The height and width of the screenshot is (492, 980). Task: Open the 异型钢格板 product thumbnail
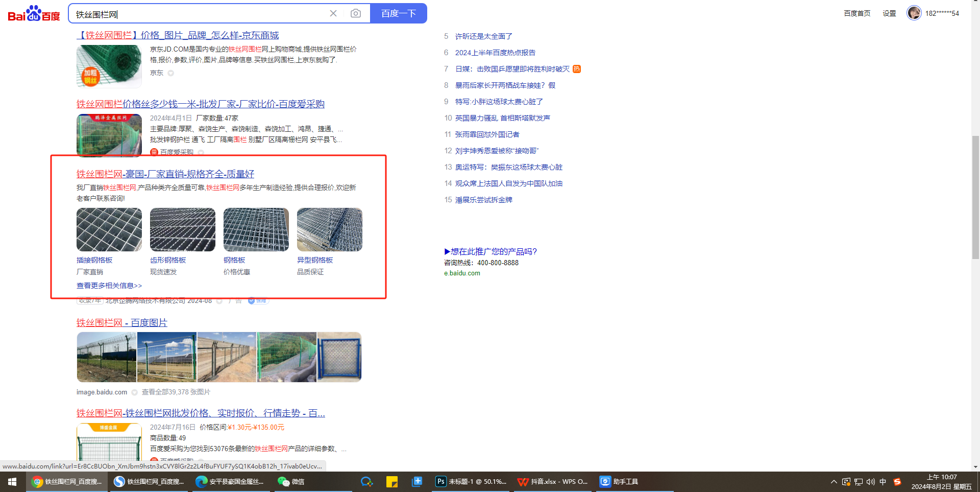point(330,229)
